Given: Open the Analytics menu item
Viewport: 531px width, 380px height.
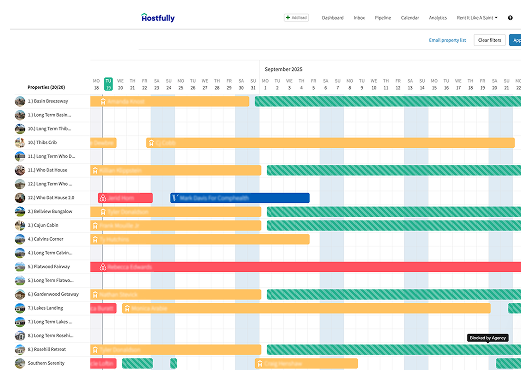Looking at the screenshot, I should pyautogui.click(x=438, y=18).
